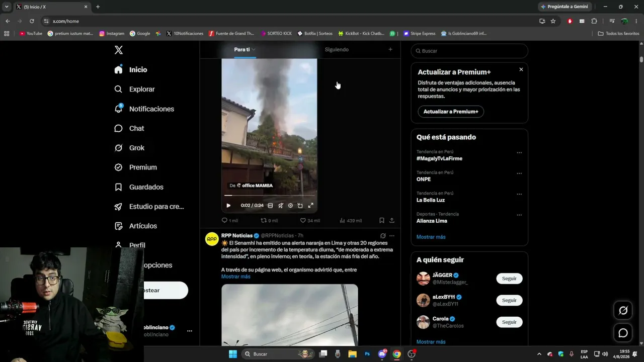Open options for #MagalyTvLaFirme trend
Image resolution: width=644 pixels, height=362 pixels.
(x=519, y=152)
